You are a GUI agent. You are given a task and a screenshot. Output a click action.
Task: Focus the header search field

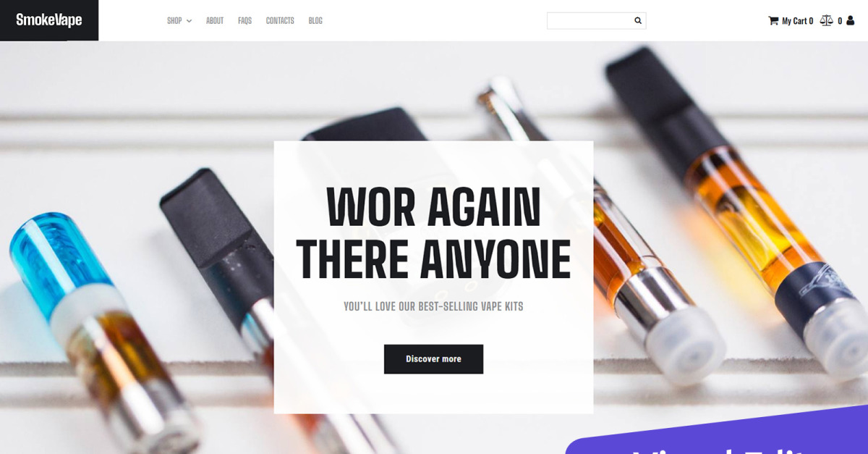click(x=590, y=21)
